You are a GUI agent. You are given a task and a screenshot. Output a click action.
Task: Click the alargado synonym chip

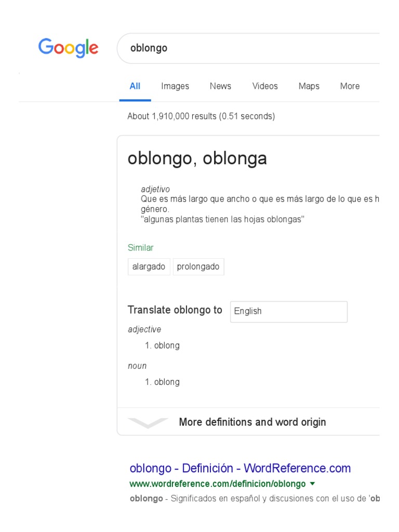(149, 267)
